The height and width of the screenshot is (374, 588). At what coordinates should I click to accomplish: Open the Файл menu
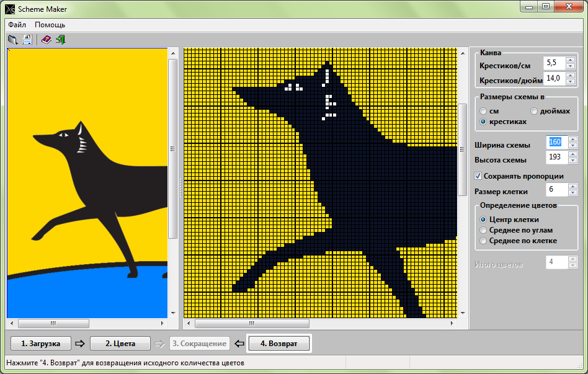17,25
